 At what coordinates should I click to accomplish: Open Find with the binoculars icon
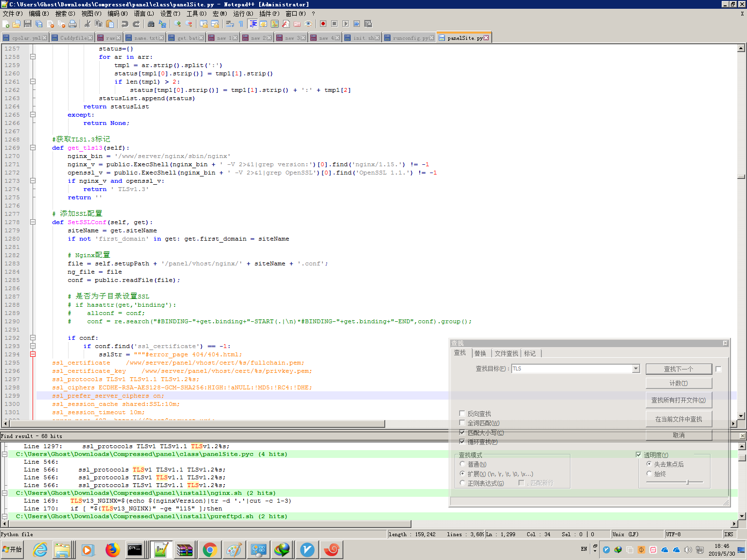click(x=151, y=24)
